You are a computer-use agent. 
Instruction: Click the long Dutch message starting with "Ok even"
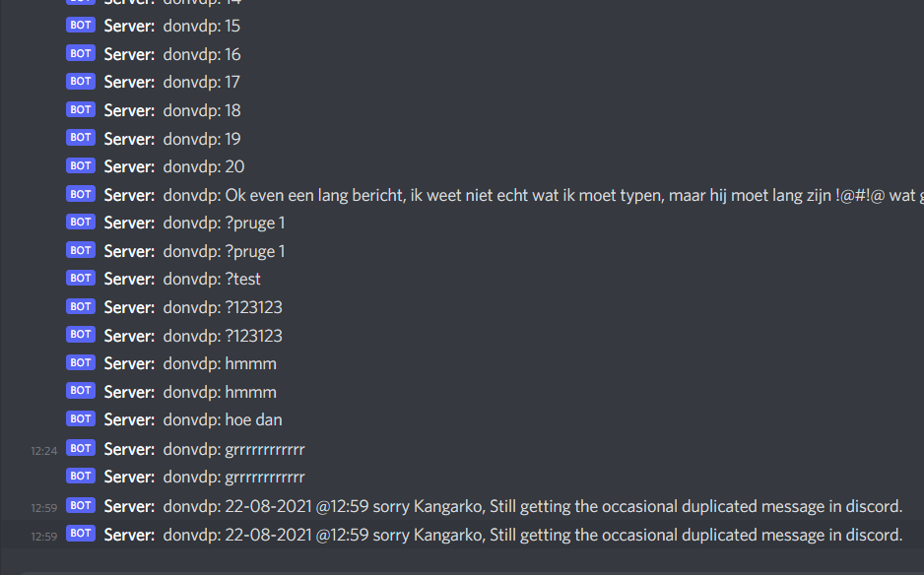(493, 194)
